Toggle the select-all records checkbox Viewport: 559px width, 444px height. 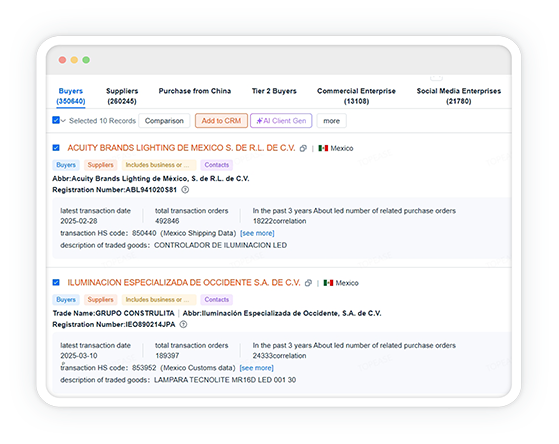tap(56, 120)
